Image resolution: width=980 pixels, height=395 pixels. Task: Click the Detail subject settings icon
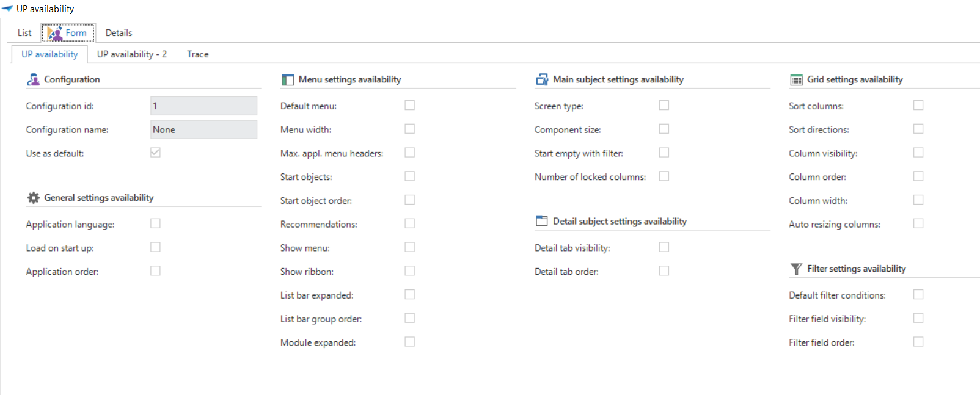(542, 221)
